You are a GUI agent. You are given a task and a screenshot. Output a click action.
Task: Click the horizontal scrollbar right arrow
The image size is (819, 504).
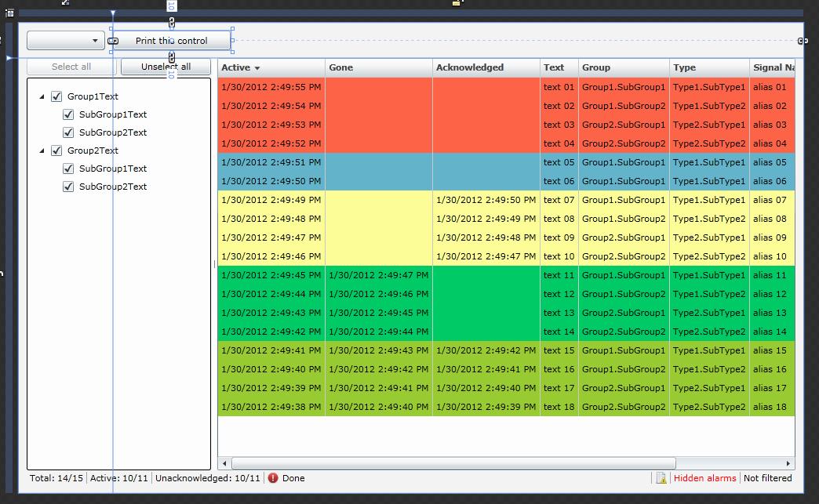click(x=788, y=463)
